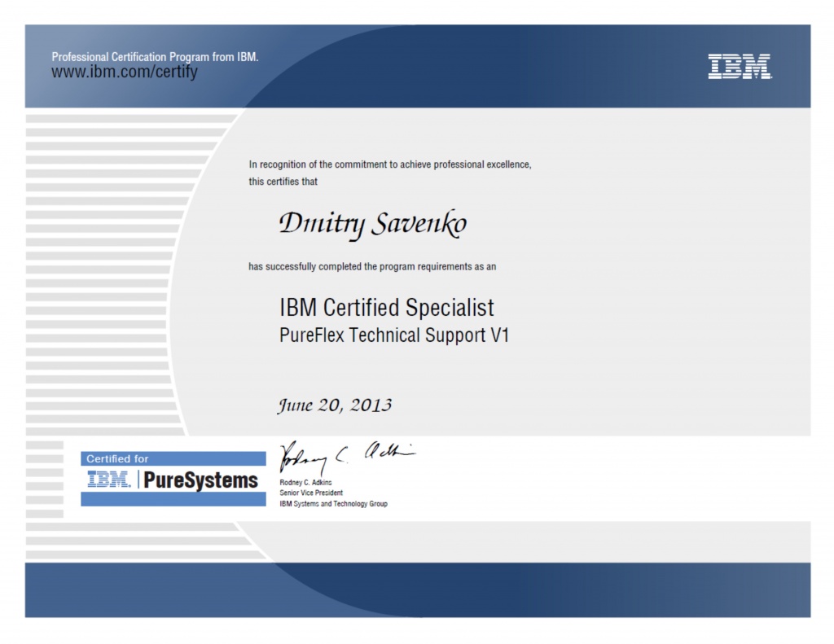Click the 'Senior Vice President' title text
Screen dimensions: 834x644
[311, 493]
